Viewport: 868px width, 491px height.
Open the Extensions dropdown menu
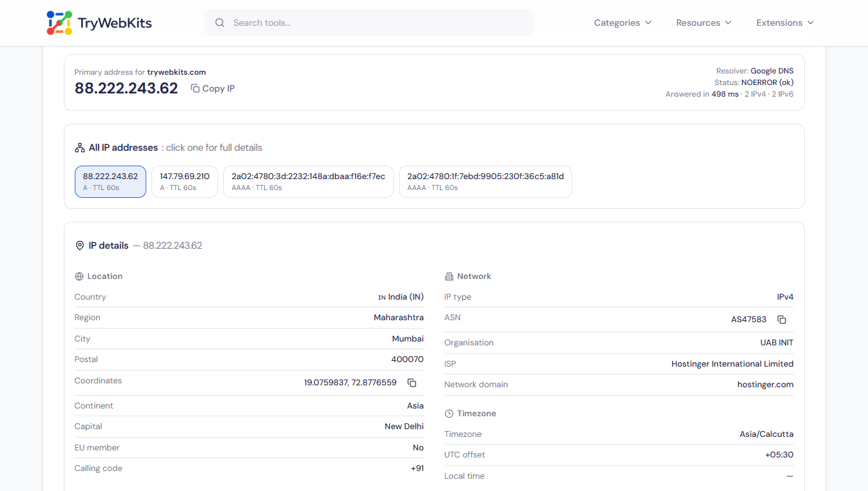click(x=785, y=23)
